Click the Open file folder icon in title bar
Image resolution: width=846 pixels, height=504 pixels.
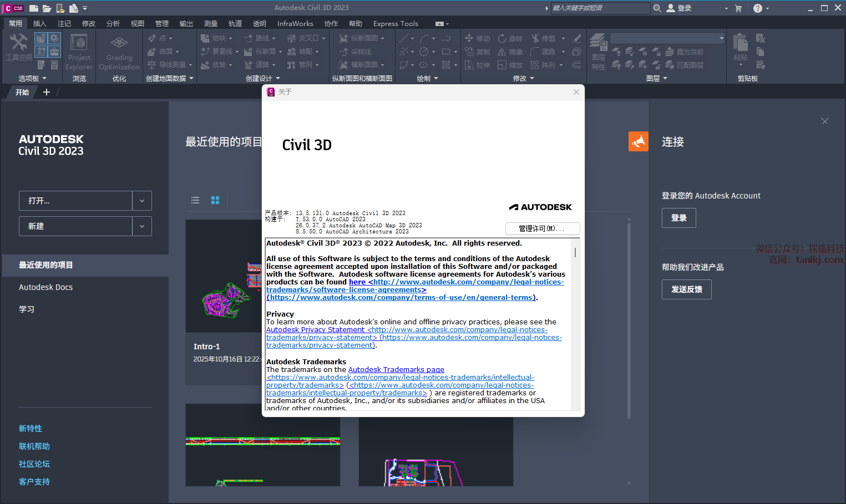(47, 8)
